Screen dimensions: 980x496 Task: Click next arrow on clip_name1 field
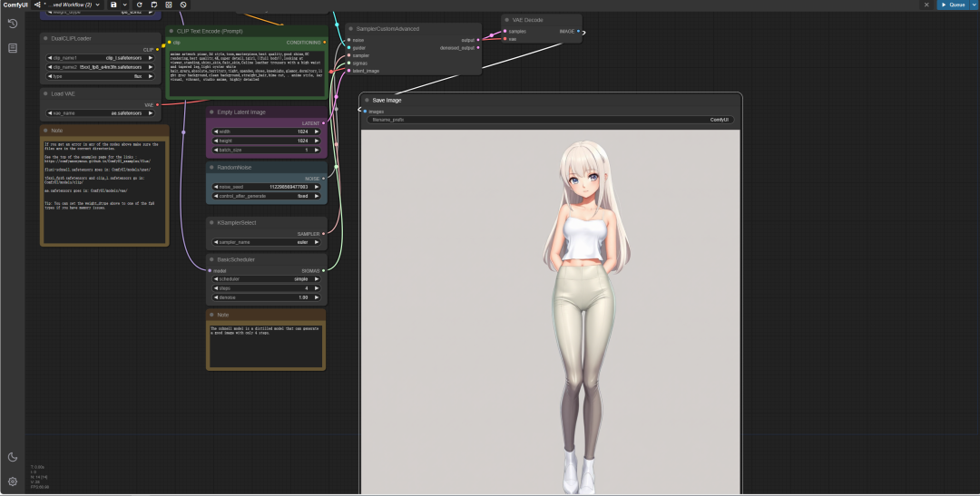[151, 58]
